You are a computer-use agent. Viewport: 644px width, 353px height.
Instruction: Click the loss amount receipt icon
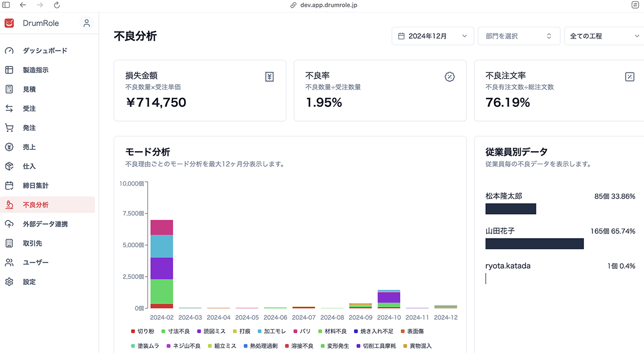(269, 77)
